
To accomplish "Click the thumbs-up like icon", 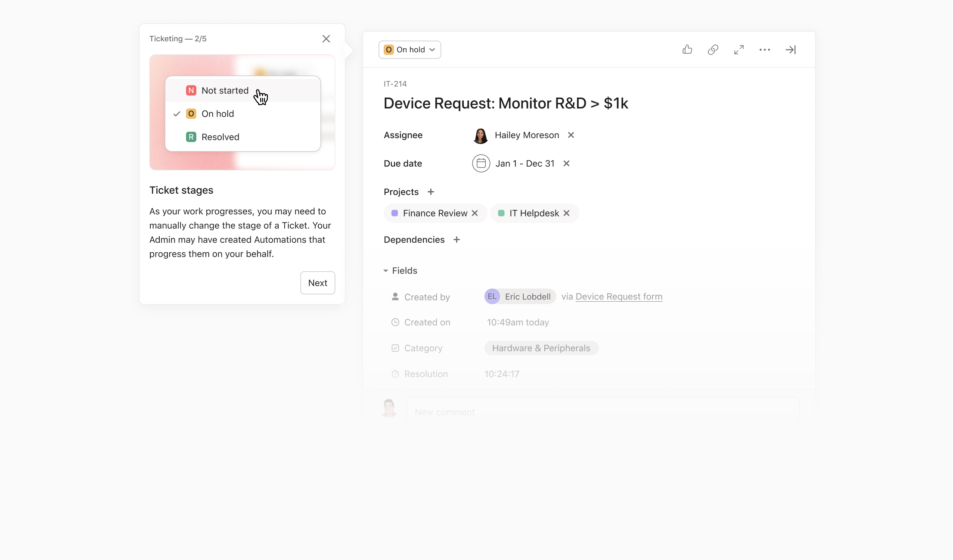I will pos(687,50).
